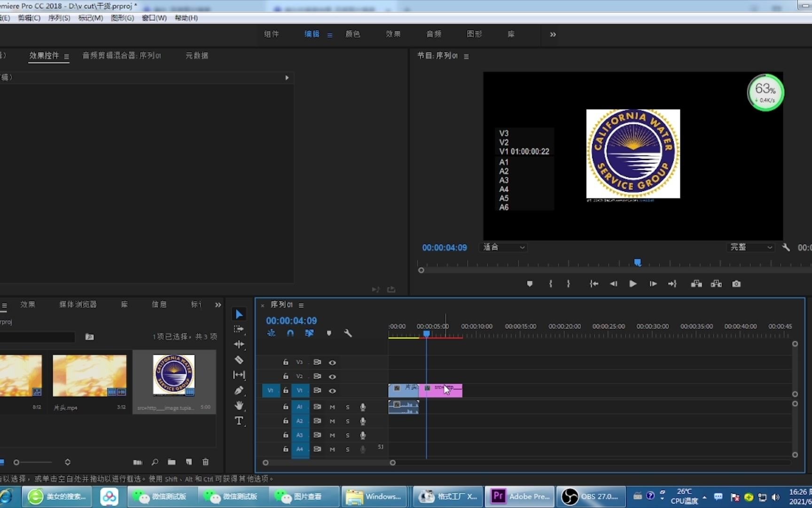The image size is (812, 508).
Task: Open the playback resolution 完整 dropdown
Action: coord(751,247)
